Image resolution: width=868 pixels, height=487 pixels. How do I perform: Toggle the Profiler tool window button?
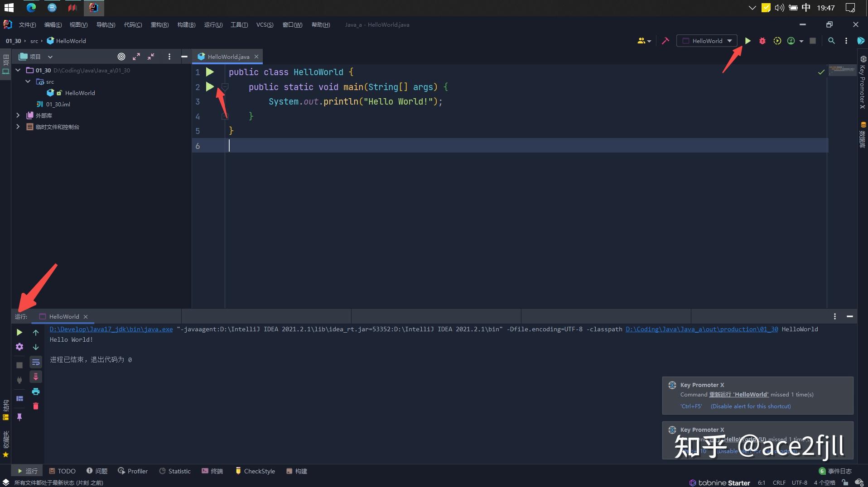click(x=133, y=471)
